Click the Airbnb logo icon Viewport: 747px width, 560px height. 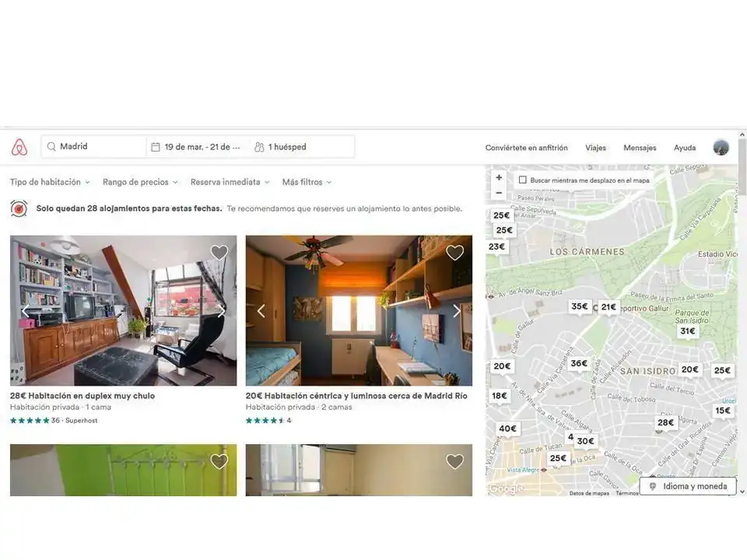pyautogui.click(x=19, y=147)
